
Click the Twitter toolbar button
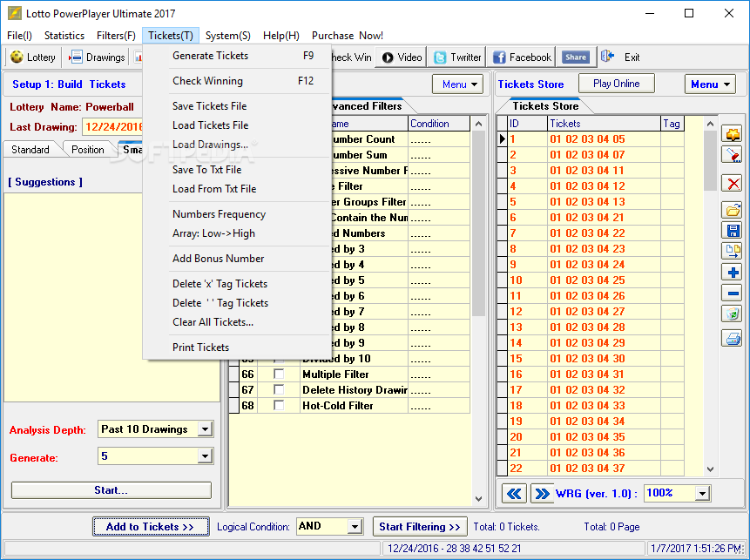[x=457, y=57]
